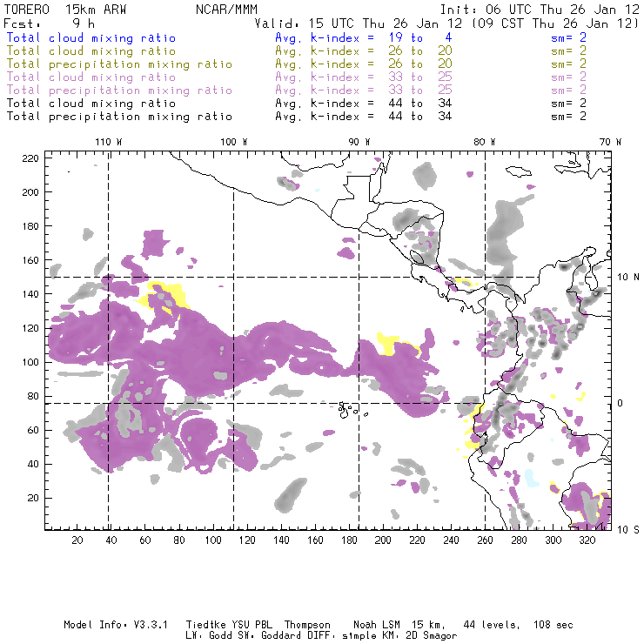Select the "Tiedtke" footer text
The image size is (644, 644).
205,625
